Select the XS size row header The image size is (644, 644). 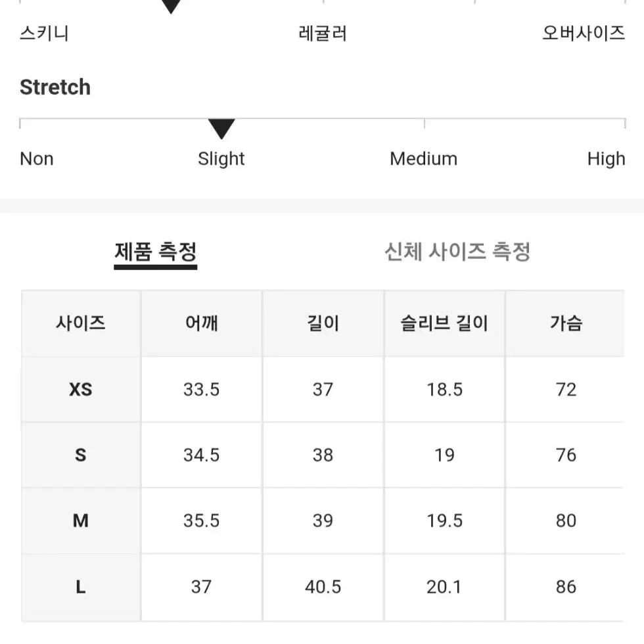pos(81,389)
